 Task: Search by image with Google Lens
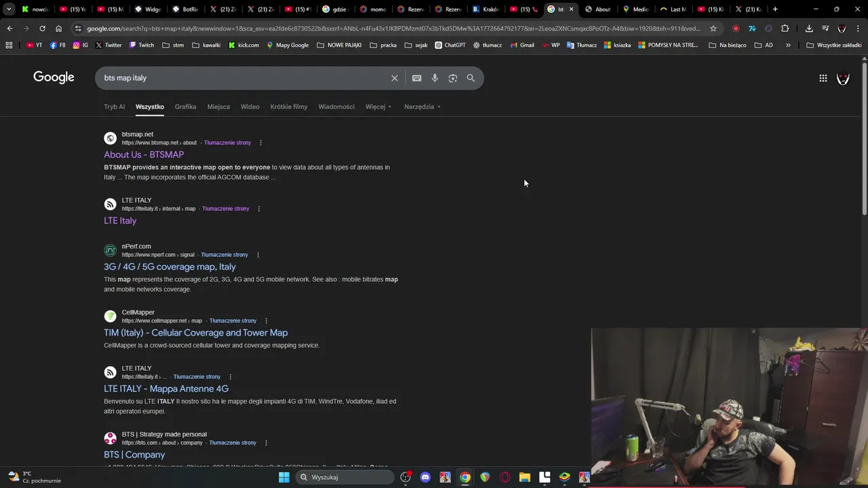(453, 78)
